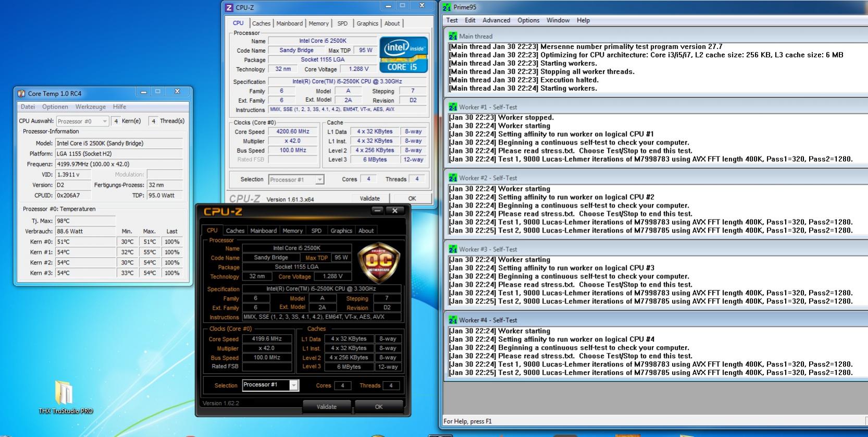Switch to the About tab in light CPU-Z
The height and width of the screenshot is (437, 868).
click(392, 23)
